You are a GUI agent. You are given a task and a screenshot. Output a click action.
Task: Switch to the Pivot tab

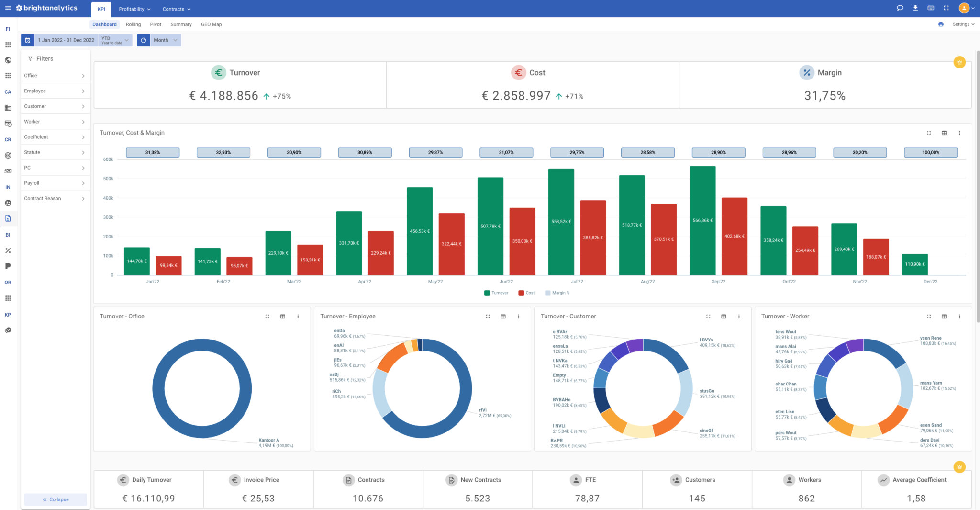pos(156,24)
